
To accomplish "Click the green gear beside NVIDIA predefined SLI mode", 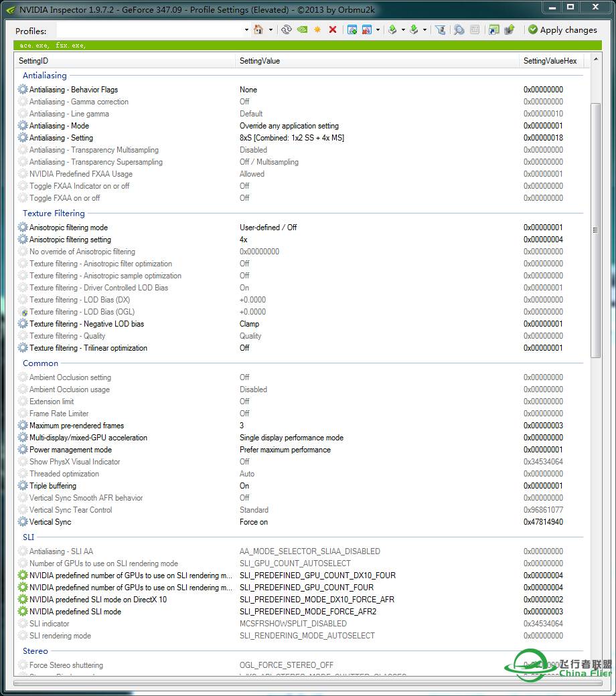I will (23, 611).
